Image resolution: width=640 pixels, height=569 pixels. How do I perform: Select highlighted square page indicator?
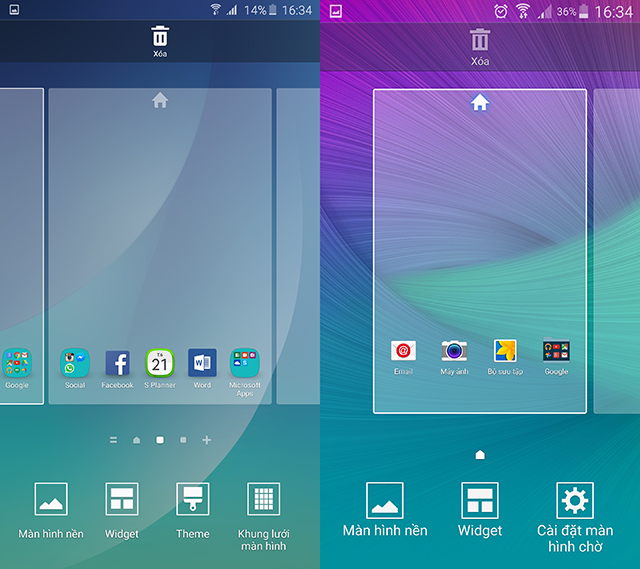point(160,440)
